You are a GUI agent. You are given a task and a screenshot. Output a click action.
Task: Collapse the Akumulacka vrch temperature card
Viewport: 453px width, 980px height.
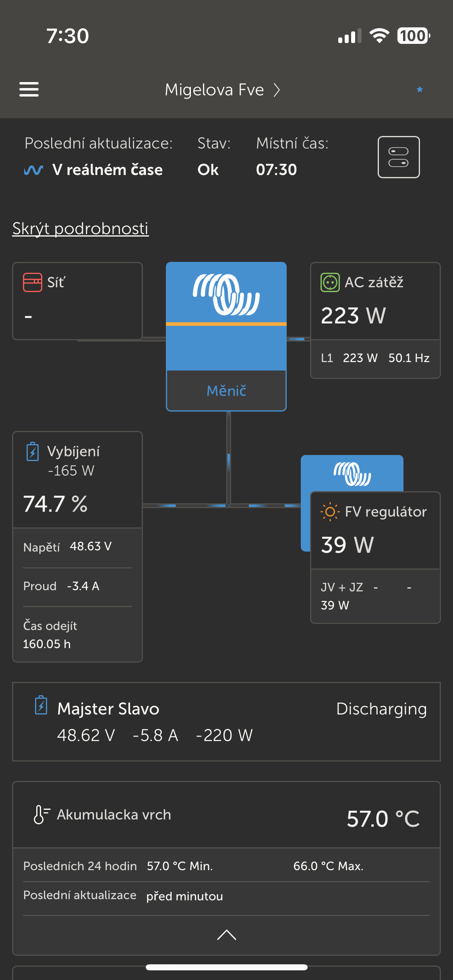(226, 935)
